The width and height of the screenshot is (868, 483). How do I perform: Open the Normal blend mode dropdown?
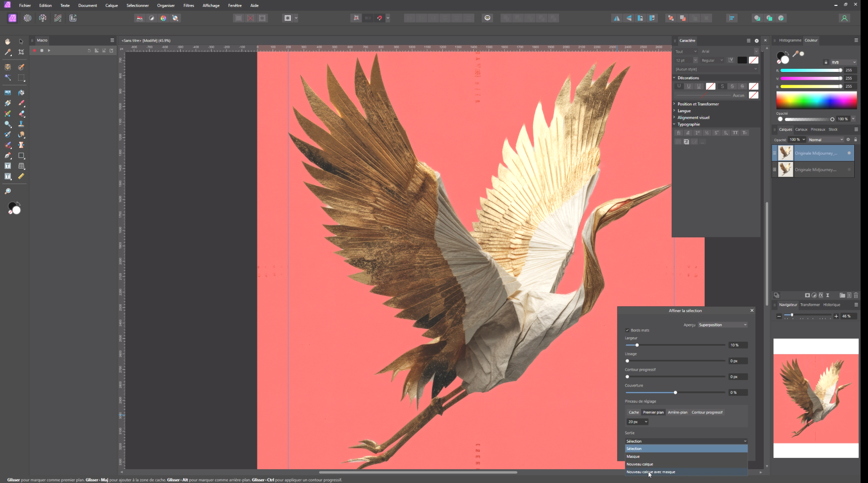(x=826, y=140)
